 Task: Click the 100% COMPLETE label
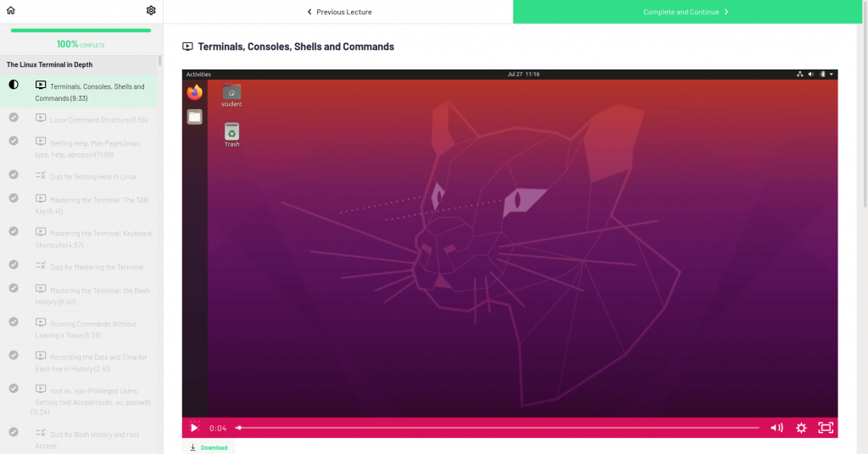pos(81,44)
